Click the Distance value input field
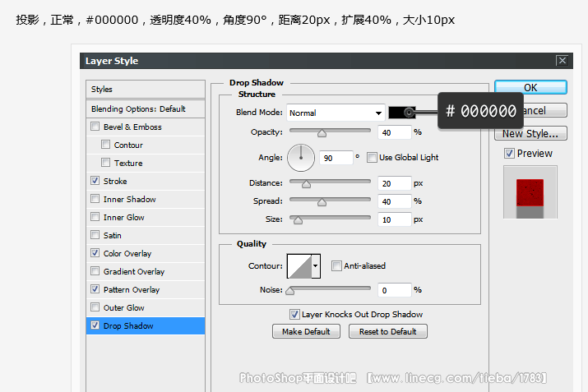 (x=395, y=183)
